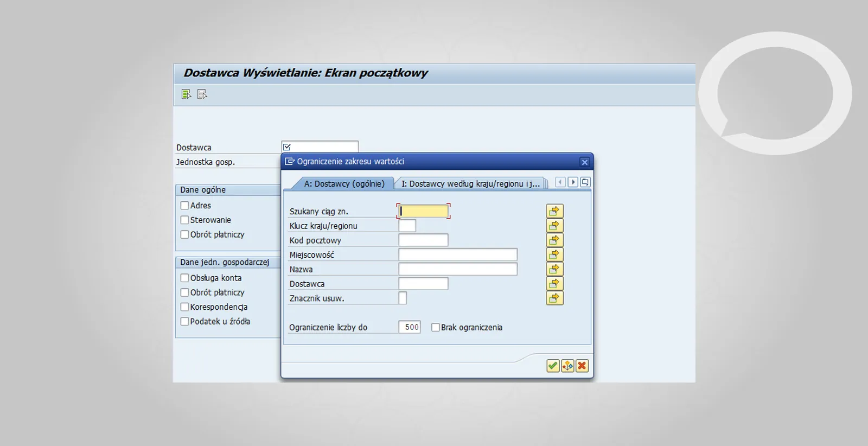Enable Brak ograniczenia checkbox
The image size is (868, 446).
[435, 327]
